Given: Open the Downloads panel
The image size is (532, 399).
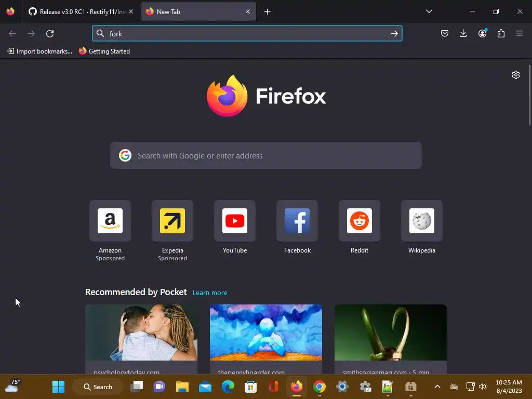Looking at the screenshot, I should point(463,33).
